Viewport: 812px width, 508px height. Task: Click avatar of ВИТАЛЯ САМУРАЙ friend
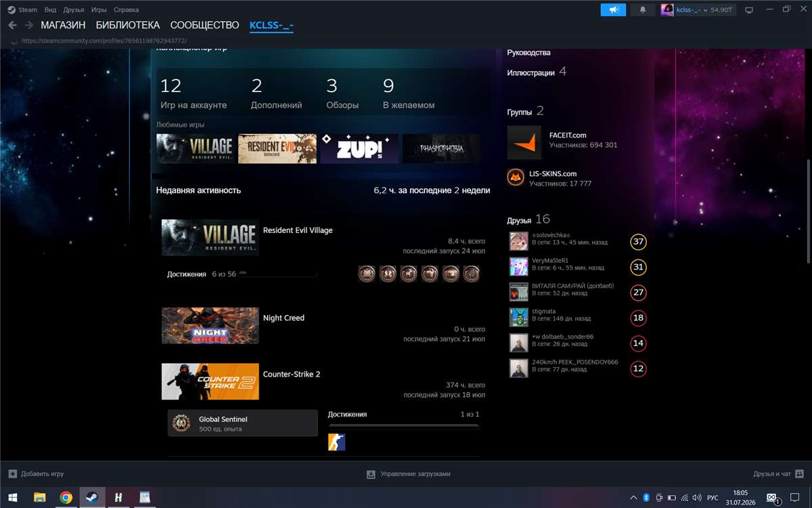point(518,292)
